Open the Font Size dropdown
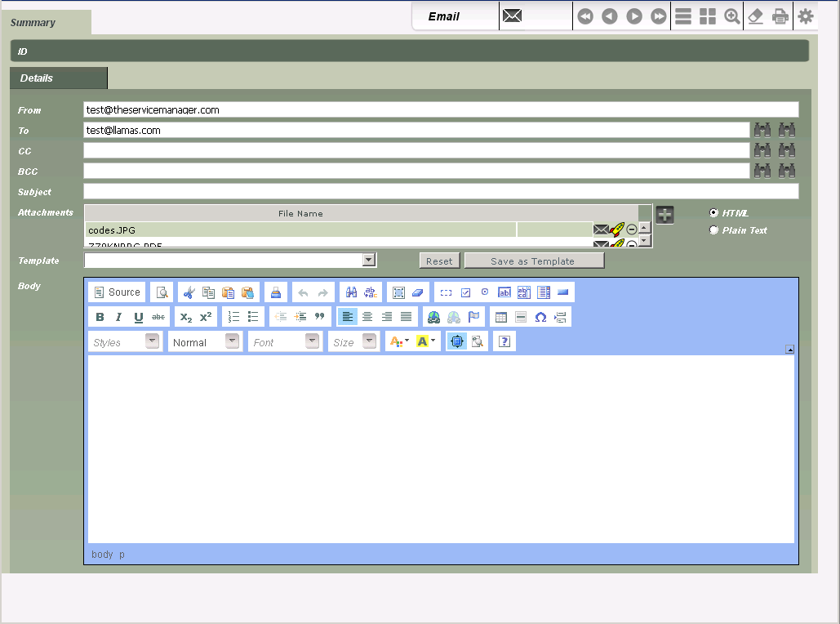 [369, 342]
